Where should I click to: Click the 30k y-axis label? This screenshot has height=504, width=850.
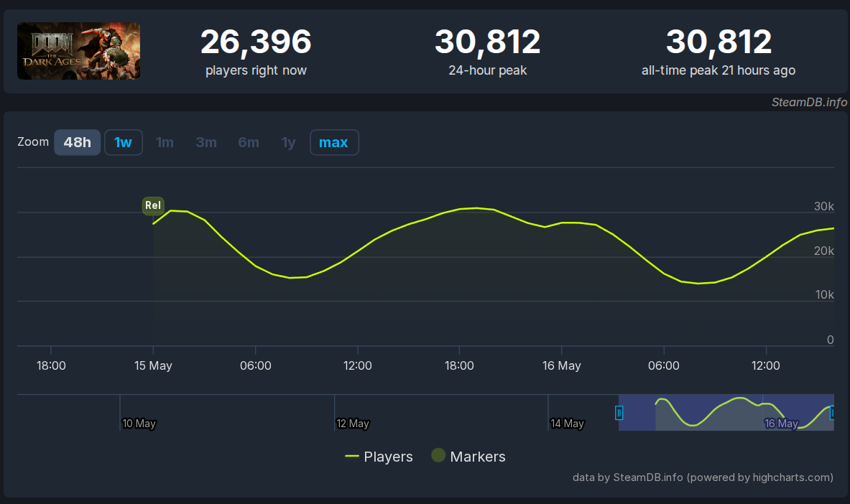click(x=823, y=207)
